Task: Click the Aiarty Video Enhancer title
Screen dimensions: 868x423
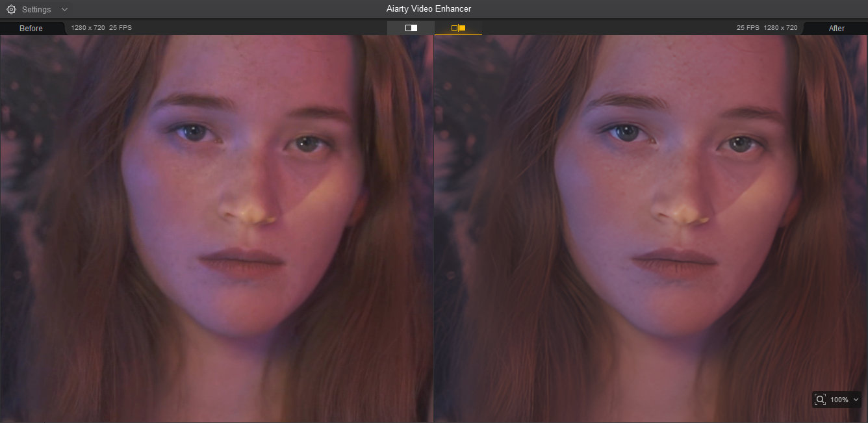Action: 428,9
